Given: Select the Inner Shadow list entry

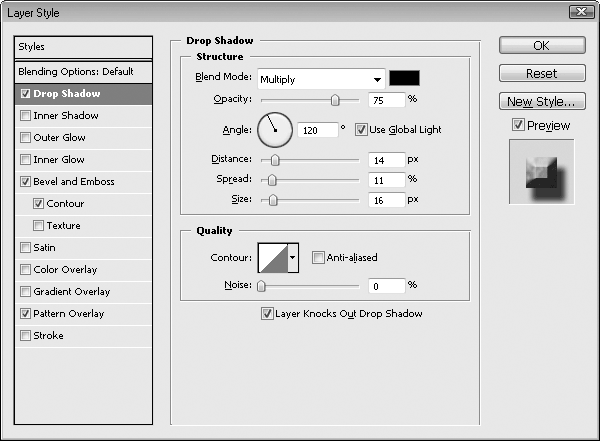Looking at the screenshot, I should [x=83, y=116].
